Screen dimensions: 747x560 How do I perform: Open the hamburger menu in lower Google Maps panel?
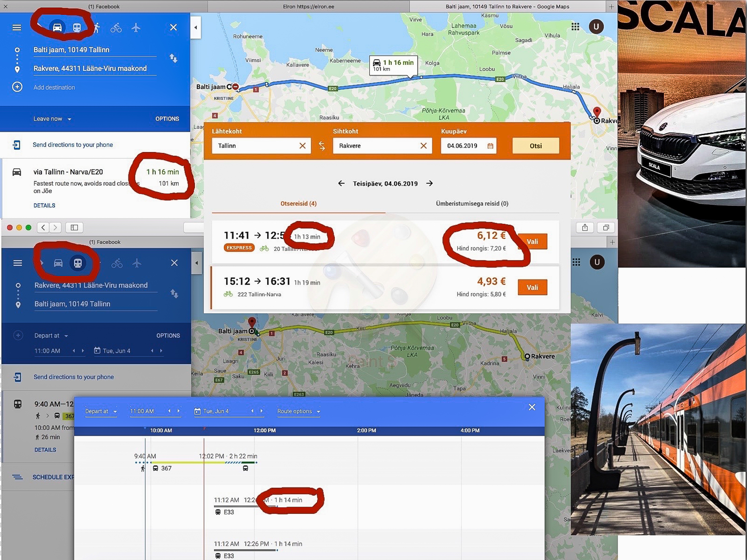coord(18,263)
